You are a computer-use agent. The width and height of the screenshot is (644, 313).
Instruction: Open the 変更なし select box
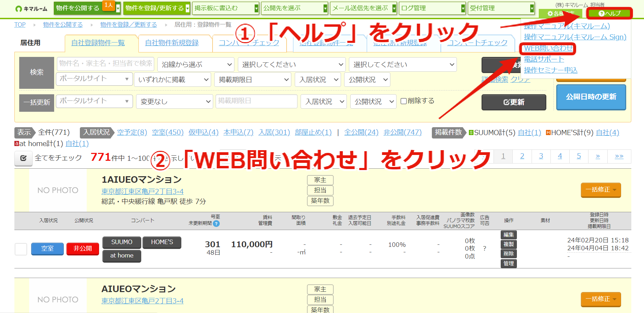(175, 101)
